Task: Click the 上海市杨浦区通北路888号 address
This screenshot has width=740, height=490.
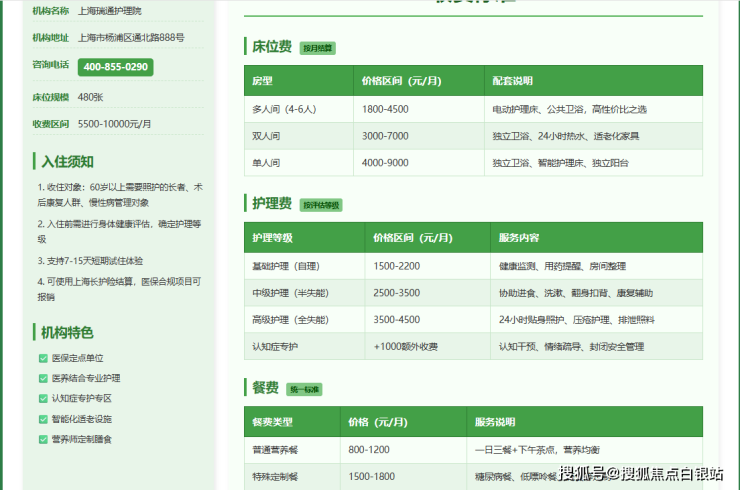Action: 131,38
